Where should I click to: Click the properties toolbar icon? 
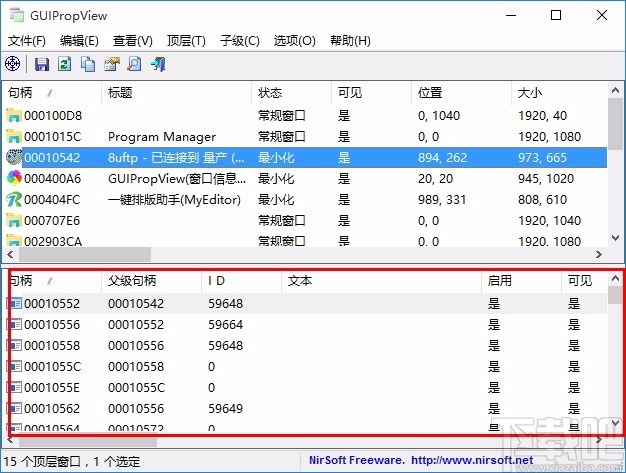(x=112, y=64)
